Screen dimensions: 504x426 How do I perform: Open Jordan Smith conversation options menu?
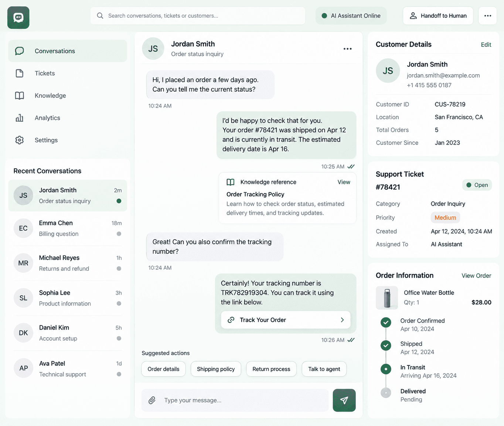point(347,49)
